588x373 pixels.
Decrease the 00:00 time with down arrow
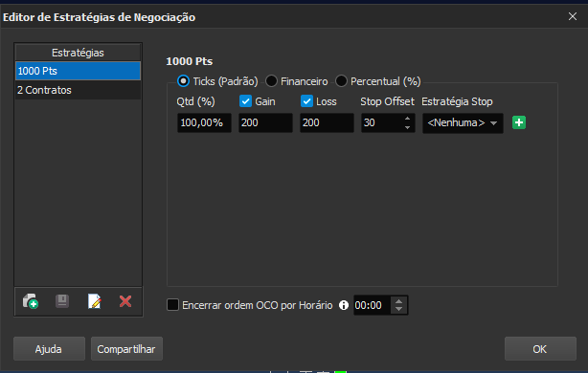pyautogui.click(x=399, y=309)
